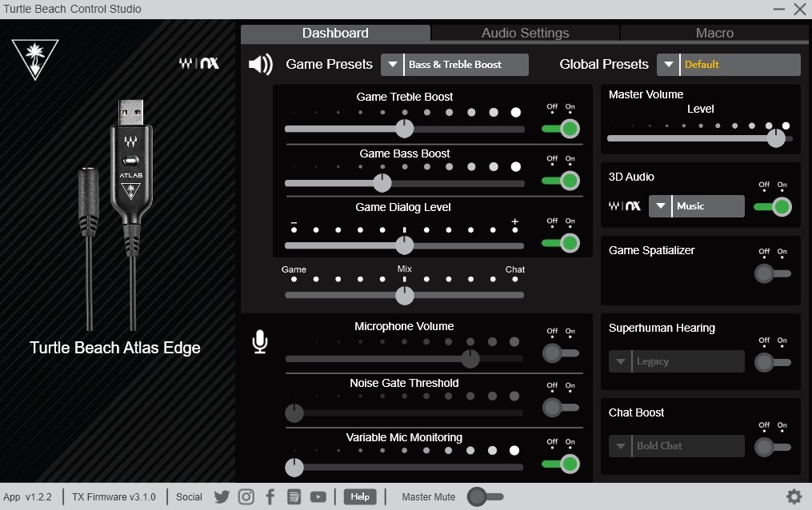Open the Music 3D Audio mode field
812x510 pixels.
pos(709,206)
